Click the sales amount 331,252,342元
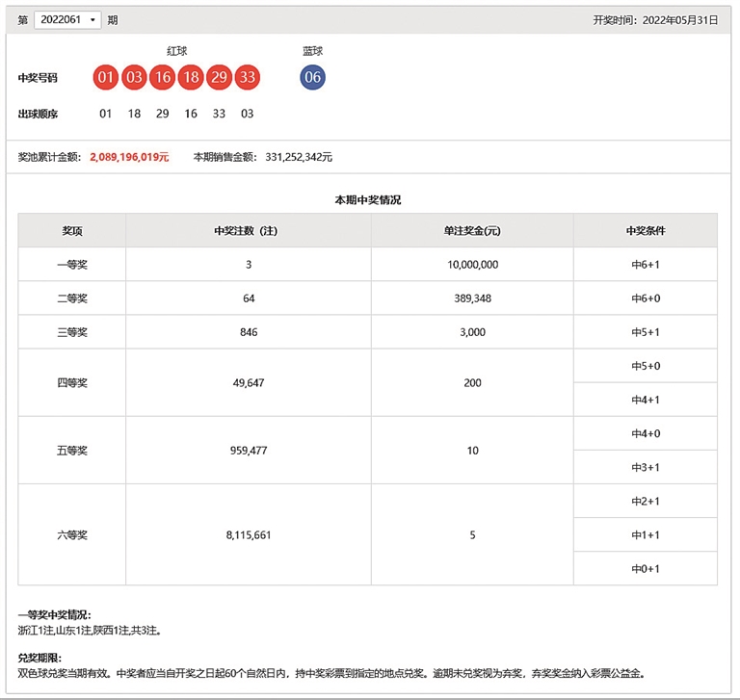Image resolution: width=740 pixels, height=700 pixels. [299, 157]
